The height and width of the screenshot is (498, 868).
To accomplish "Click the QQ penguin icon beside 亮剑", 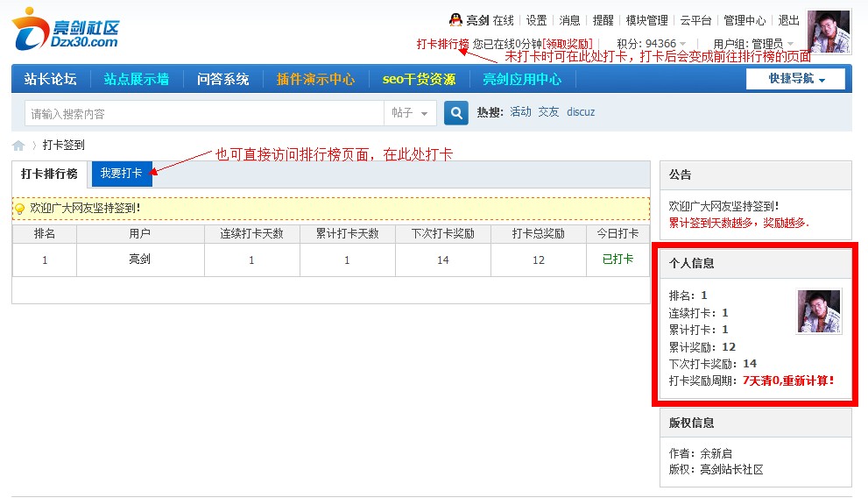I will point(455,20).
